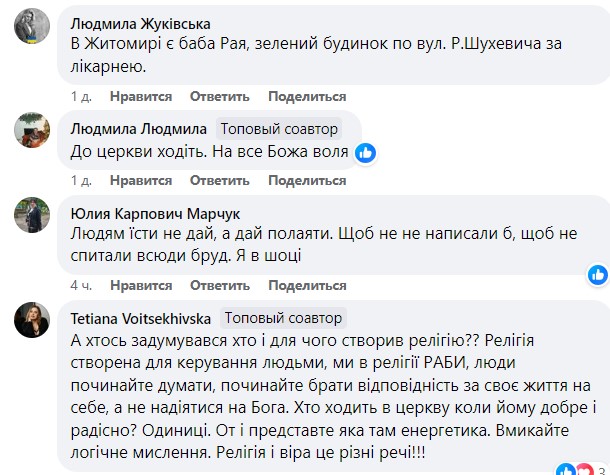Reply to Людмила Жуківська's comment with Ответить

tap(219, 96)
